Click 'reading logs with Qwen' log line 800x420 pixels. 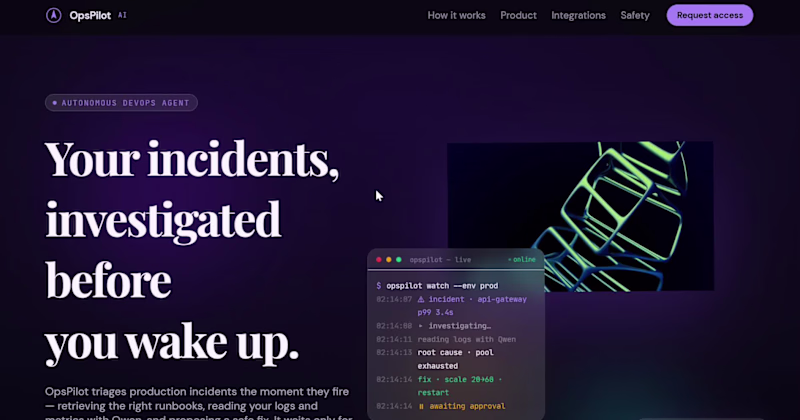[467, 339]
